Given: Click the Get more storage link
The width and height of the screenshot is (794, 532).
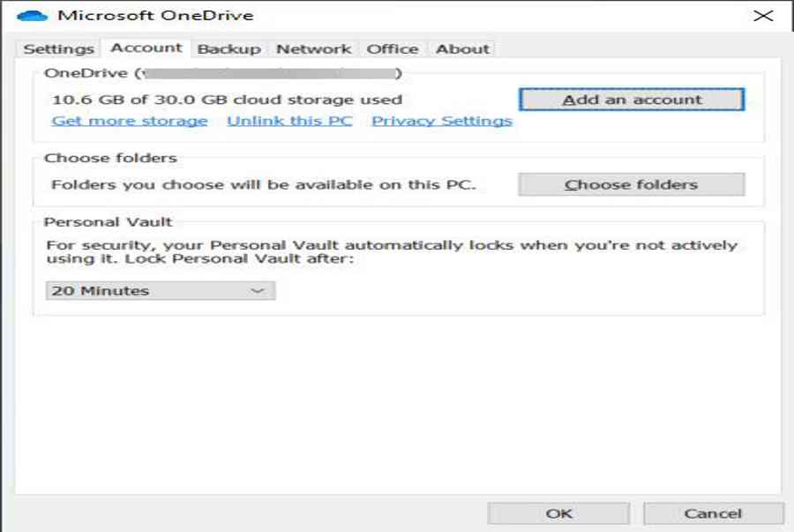Looking at the screenshot, I should 130,121.
